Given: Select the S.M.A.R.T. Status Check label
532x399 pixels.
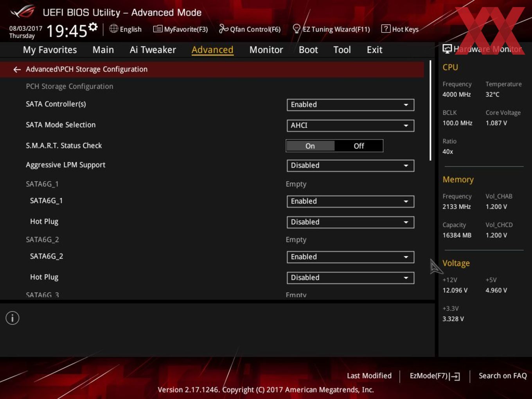Looking at the screenshot, I should coord(64,146).
